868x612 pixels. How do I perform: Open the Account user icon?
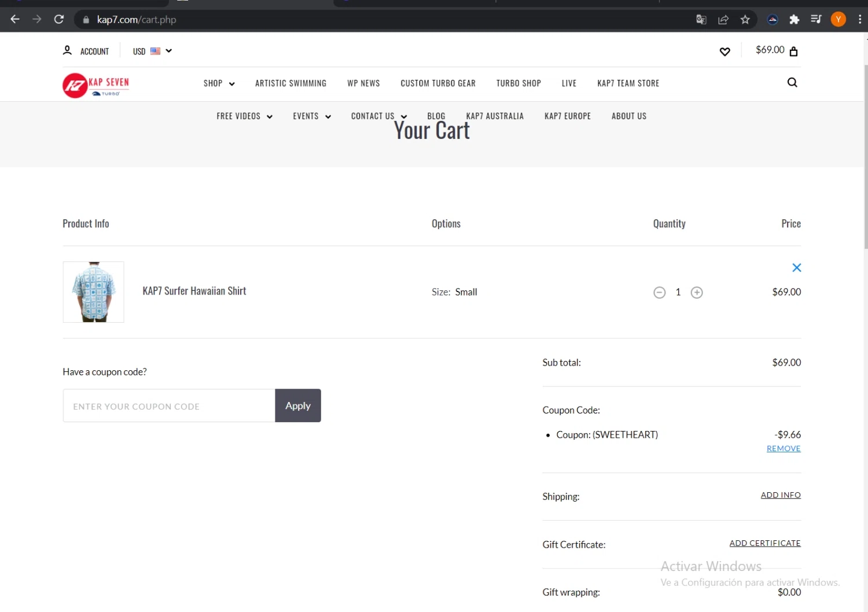tap(67, 51)
